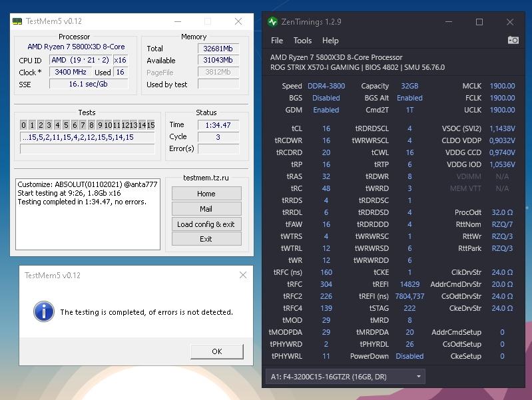Click the test log text area
The image size is (532, 400).
click(x=87, y=214)
